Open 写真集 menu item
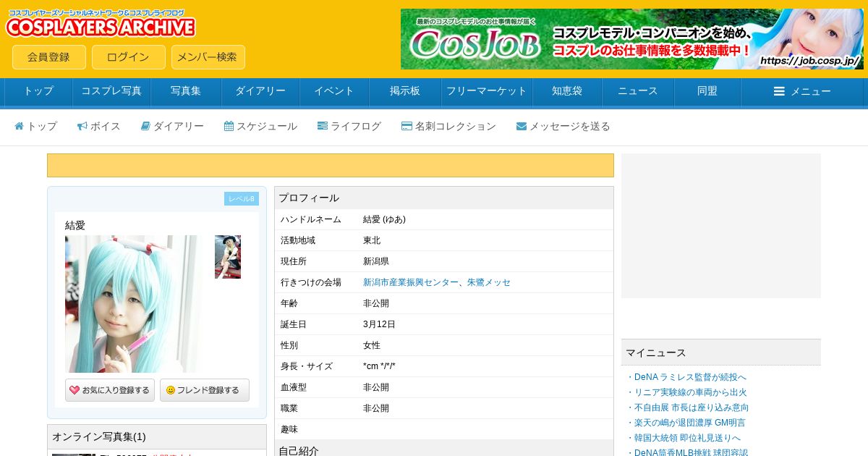The width and height of the screenshot is (868, 456). (x=186, y=91)
